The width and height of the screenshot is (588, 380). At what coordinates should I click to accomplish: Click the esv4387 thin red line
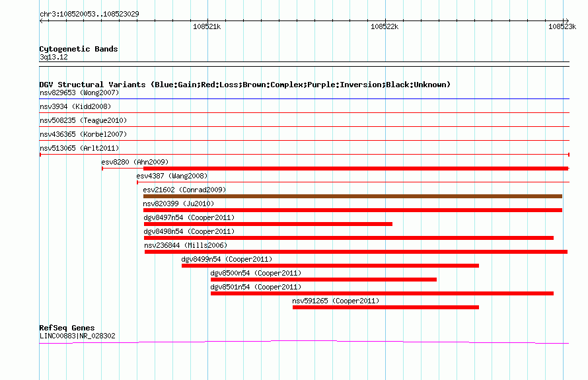coord(353,182)
